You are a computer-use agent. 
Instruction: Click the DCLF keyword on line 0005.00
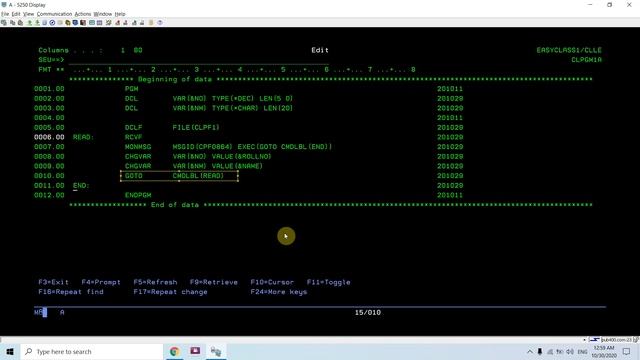133,127
